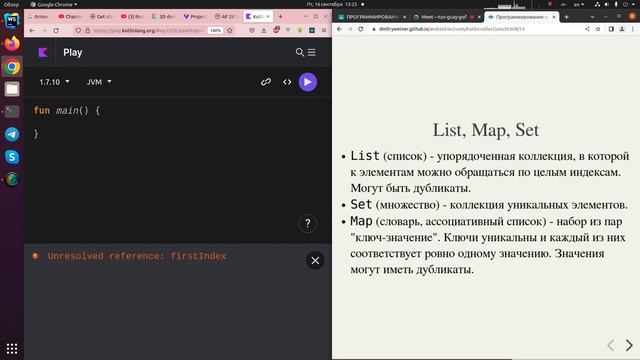The width and height of the screenshot is (640, 360).
Task: Open the 1.7.10 Kotlin version dropdown
Action: (54, 82)
